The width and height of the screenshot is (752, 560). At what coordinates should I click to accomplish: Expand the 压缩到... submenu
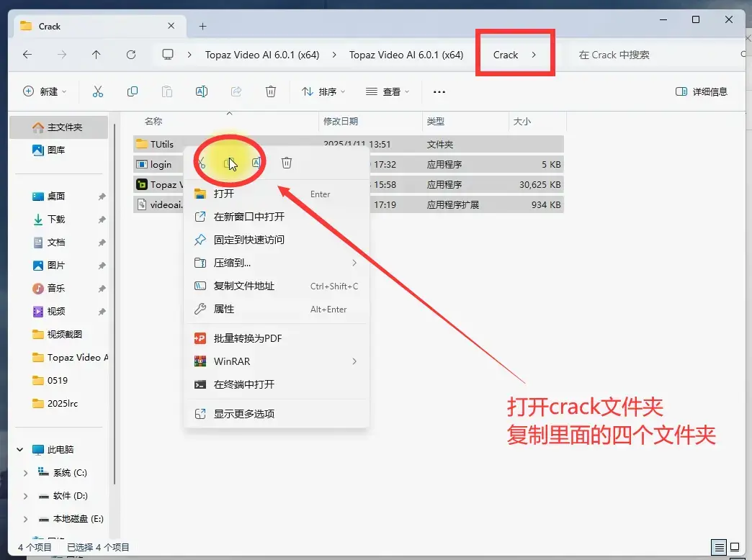coord(354,263)
